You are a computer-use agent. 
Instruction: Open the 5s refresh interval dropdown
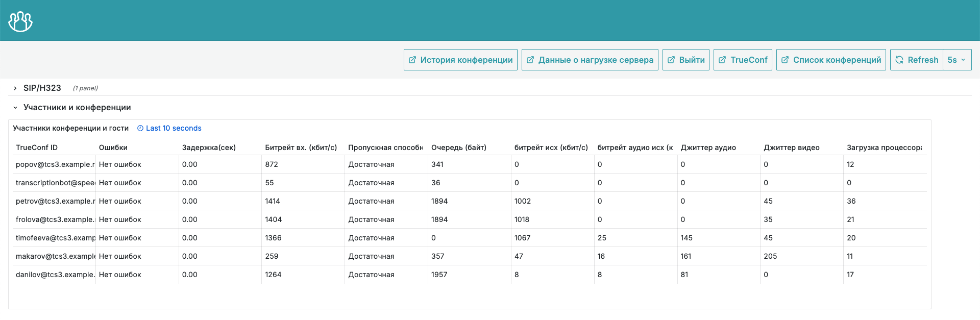(x=957, y=60)
